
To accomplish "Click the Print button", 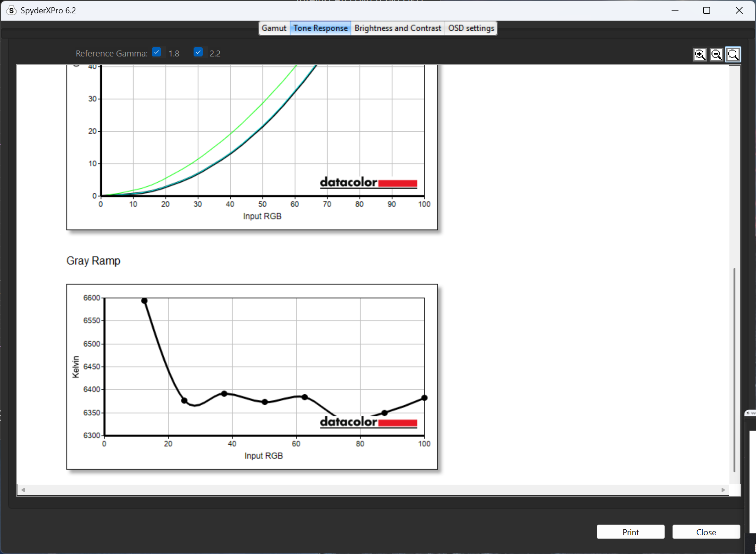I will pos(631,532).
